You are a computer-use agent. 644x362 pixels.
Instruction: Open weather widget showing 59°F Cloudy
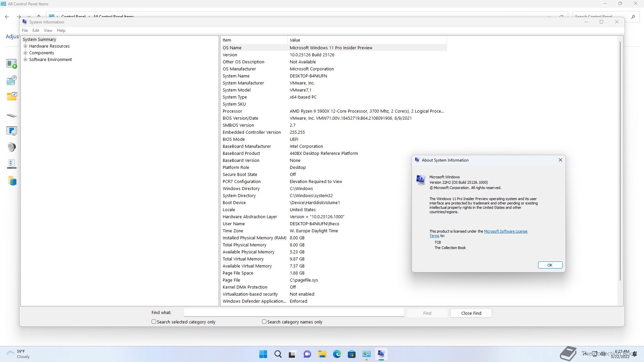[x=18, y=354]
